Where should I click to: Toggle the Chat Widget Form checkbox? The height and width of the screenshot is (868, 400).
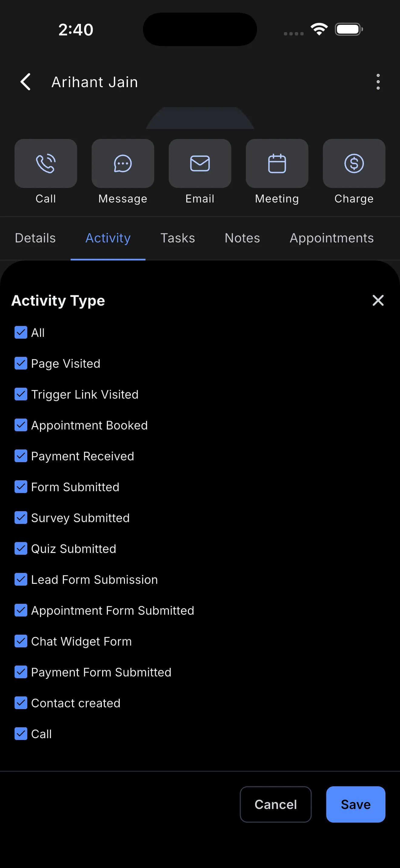click(21, 641)
